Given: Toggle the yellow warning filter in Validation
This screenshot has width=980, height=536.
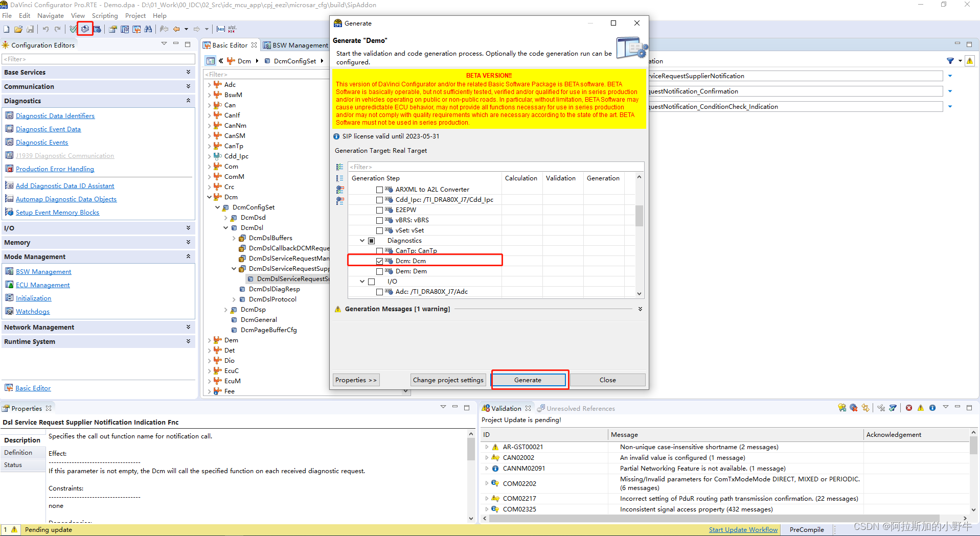Looking at the screenshot, I should pos(921,408).
